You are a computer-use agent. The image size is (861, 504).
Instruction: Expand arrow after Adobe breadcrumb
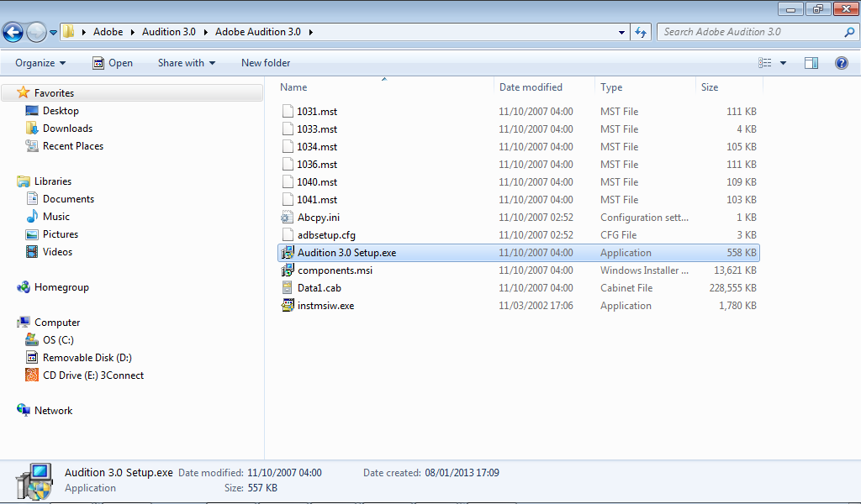[x=132, y=33]
